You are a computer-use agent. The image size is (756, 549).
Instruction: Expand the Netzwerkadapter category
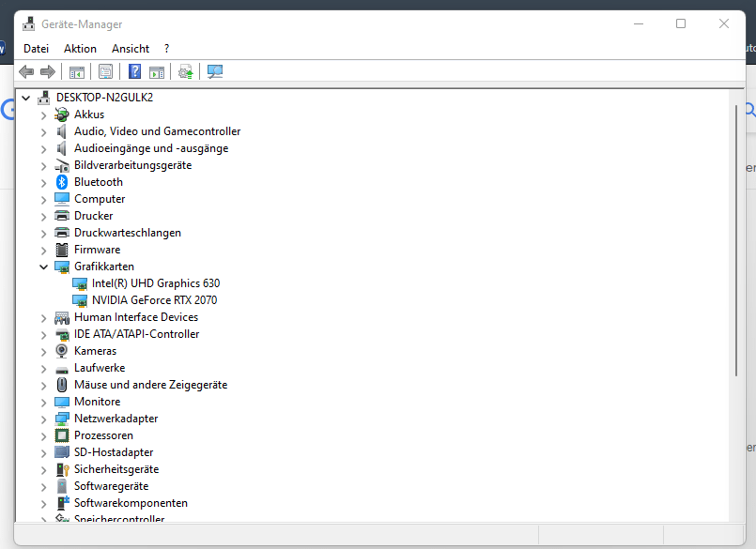click(x=43, y=419)
